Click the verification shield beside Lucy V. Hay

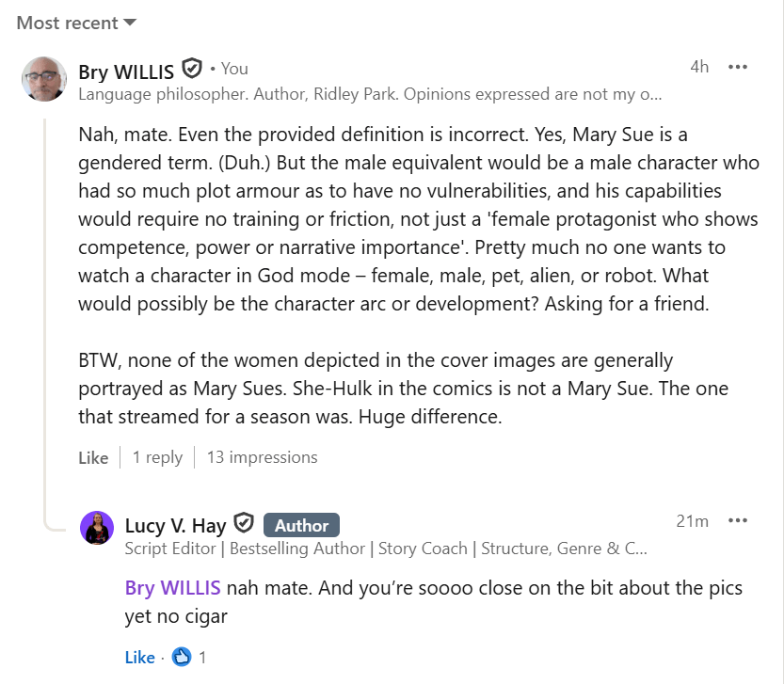(x=244, y=523)
